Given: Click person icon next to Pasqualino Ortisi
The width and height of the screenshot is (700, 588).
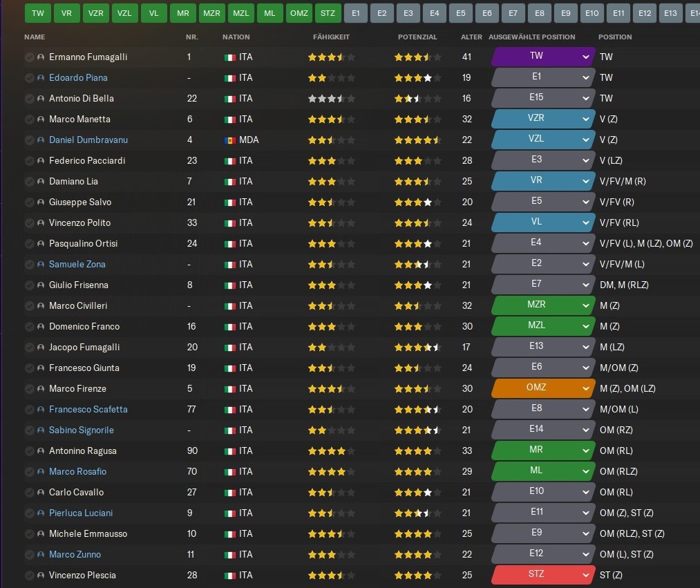Looking at the screenshot, I should point(41,244).
